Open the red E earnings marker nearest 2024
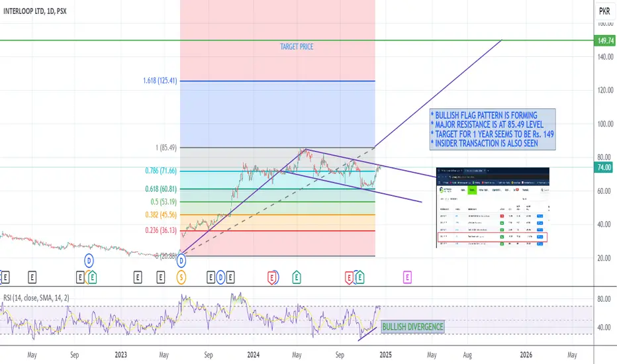Viewport: 617px width, 364px height. tap(271, 278)
